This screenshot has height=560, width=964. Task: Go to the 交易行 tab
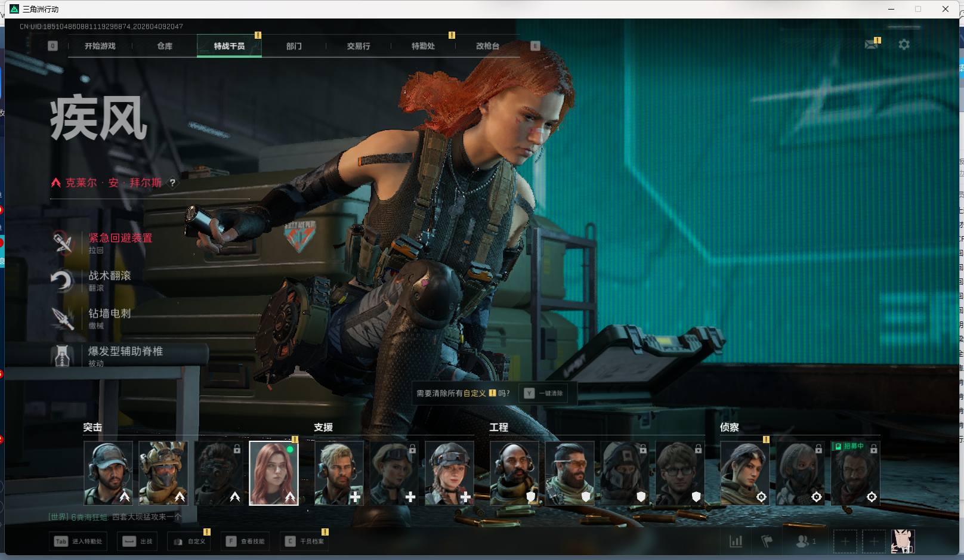tap(359, 46)
